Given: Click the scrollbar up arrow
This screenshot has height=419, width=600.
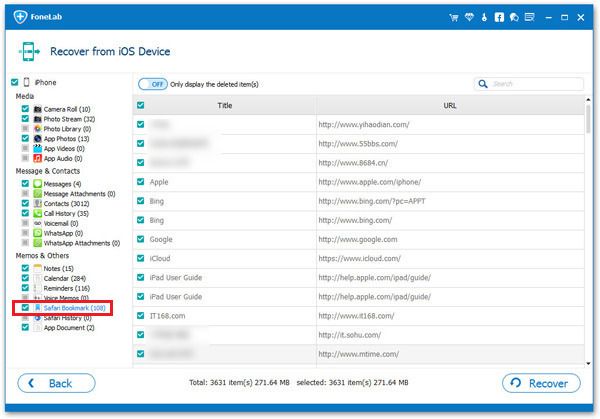Looking at the screenshot, I should tap(588, 100).
